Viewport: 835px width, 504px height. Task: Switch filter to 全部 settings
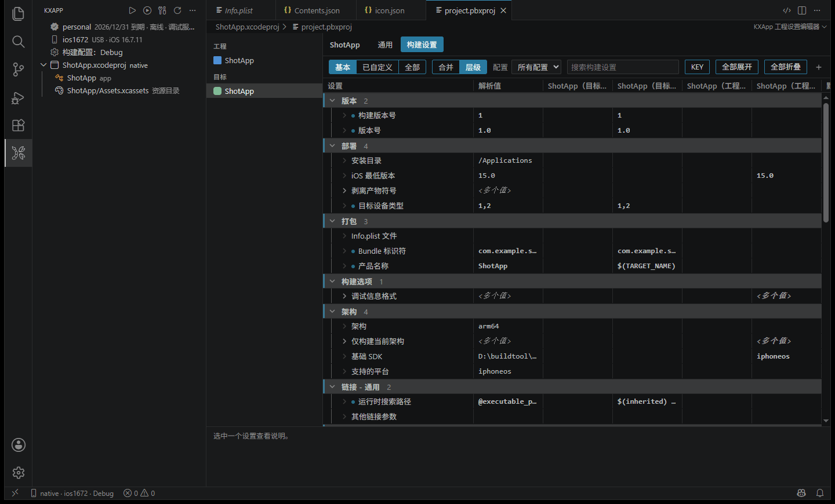coord(412,67)
